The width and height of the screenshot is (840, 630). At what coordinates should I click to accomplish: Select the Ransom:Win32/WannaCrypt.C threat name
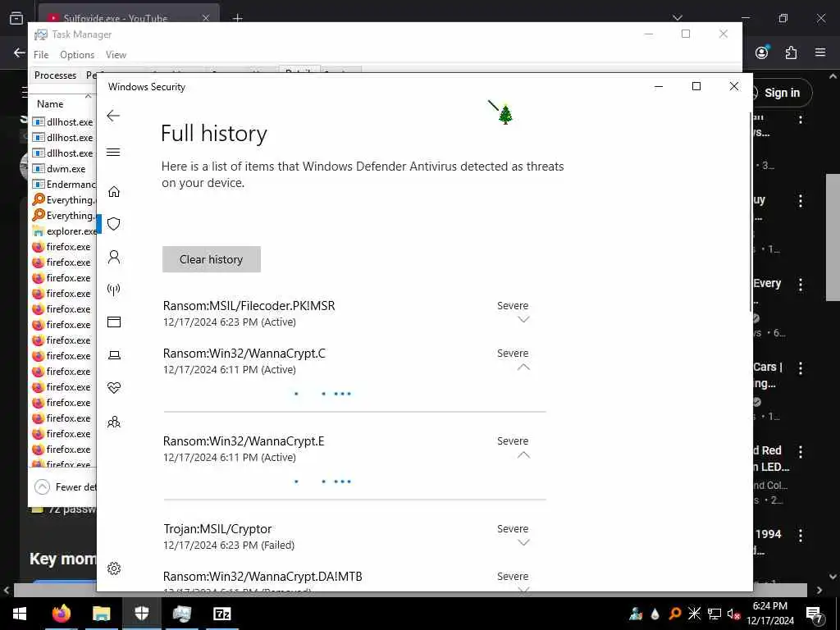tap(244, 354)
